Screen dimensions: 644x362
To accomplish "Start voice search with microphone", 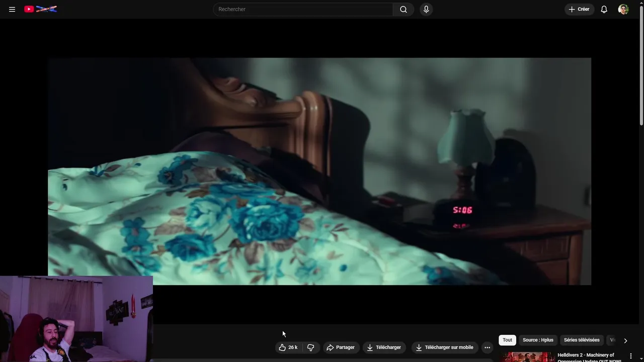I will 426,9.
